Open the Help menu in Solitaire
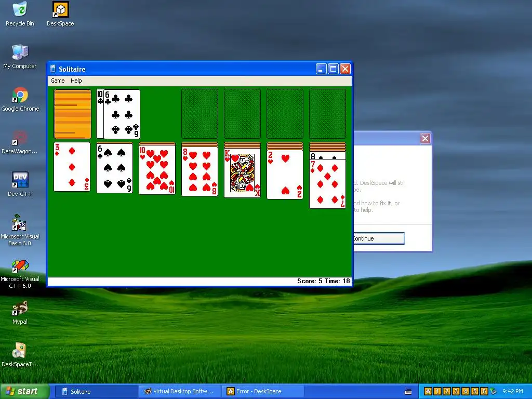The width and height of the screenshot is (532, 399). point(76,81)
